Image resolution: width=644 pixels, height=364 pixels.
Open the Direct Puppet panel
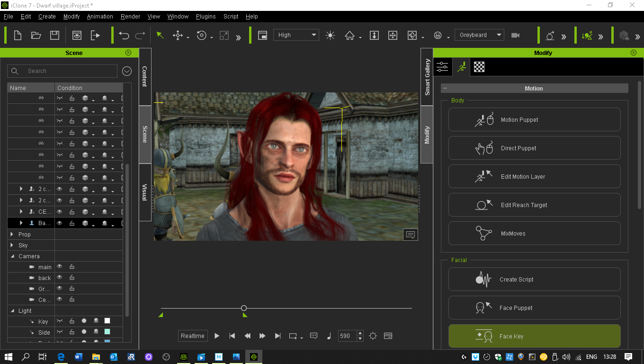534,148
